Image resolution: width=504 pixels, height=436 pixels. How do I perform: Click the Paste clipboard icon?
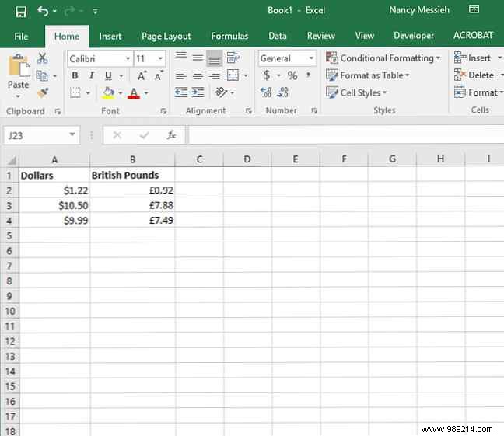point(19,66)
